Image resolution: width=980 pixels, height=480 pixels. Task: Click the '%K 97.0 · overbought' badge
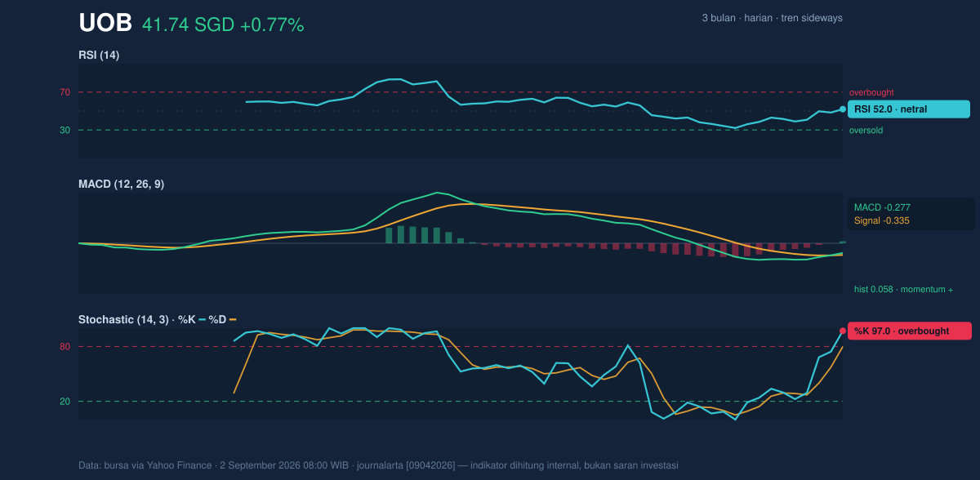[910, 331]
